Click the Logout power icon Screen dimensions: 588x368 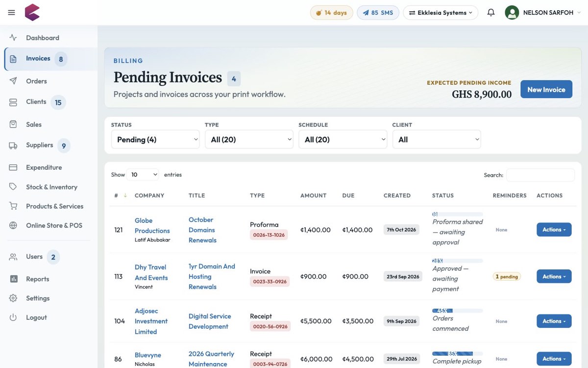pos(13,317)
